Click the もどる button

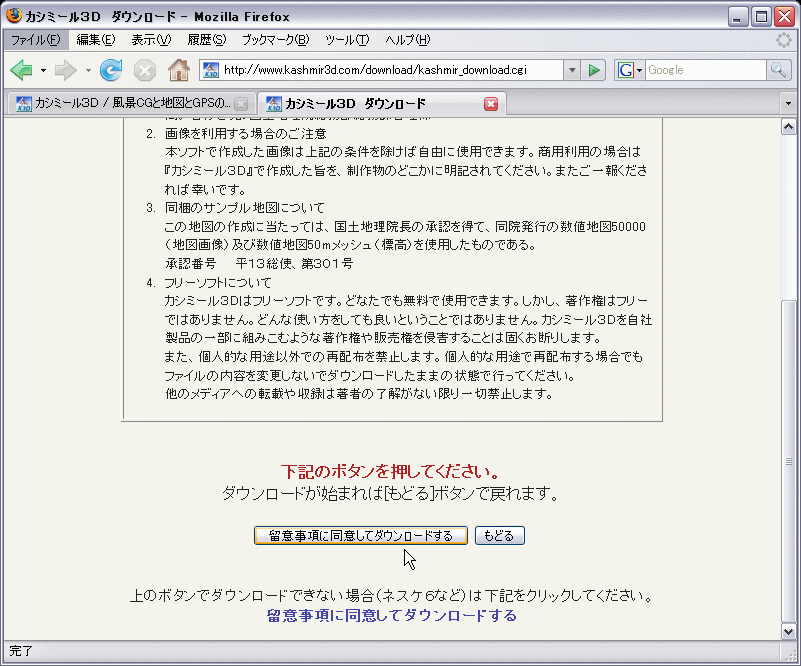[x=500, y=535]
